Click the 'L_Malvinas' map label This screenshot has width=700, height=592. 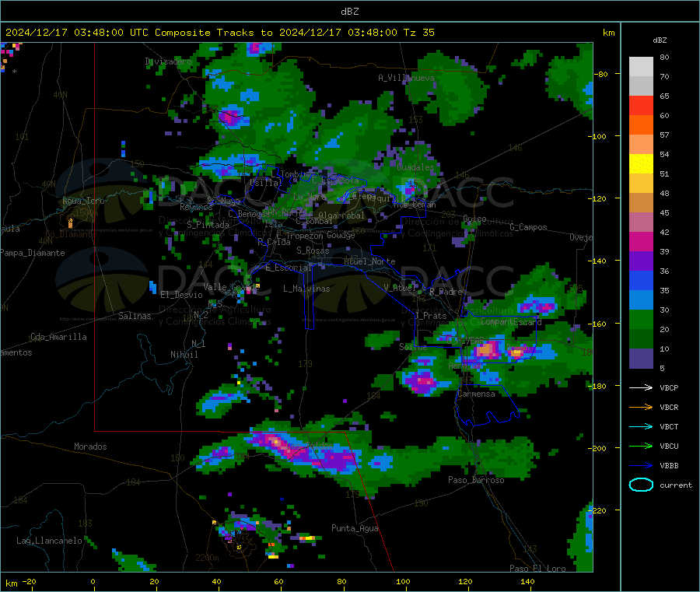(306, 289)
